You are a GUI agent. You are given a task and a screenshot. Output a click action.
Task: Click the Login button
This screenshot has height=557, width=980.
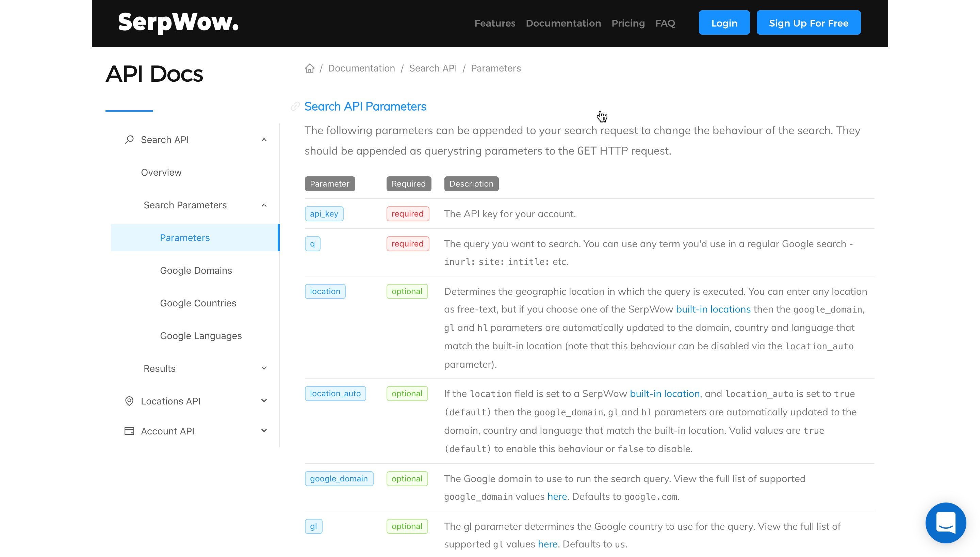click(724, 22)
